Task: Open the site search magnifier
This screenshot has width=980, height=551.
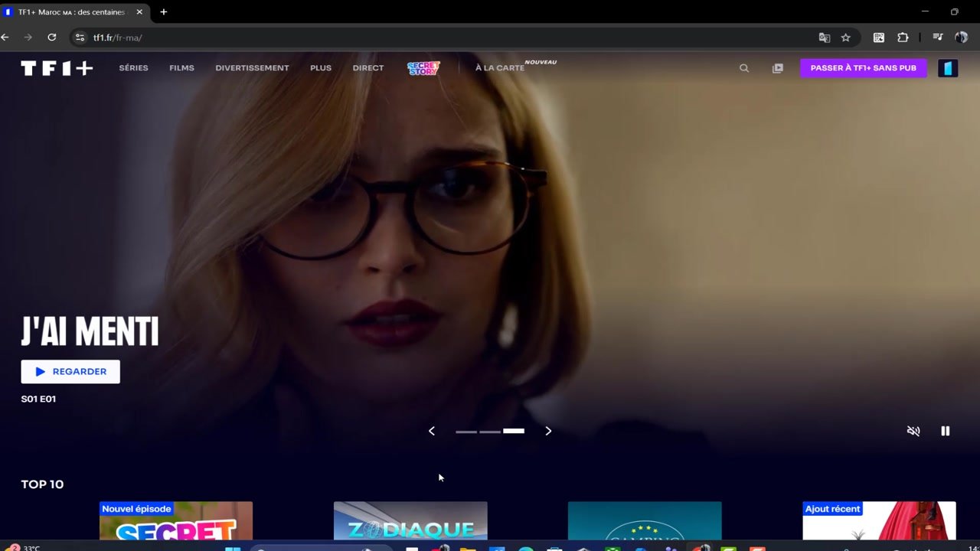Action: click(x=744, y=68)
